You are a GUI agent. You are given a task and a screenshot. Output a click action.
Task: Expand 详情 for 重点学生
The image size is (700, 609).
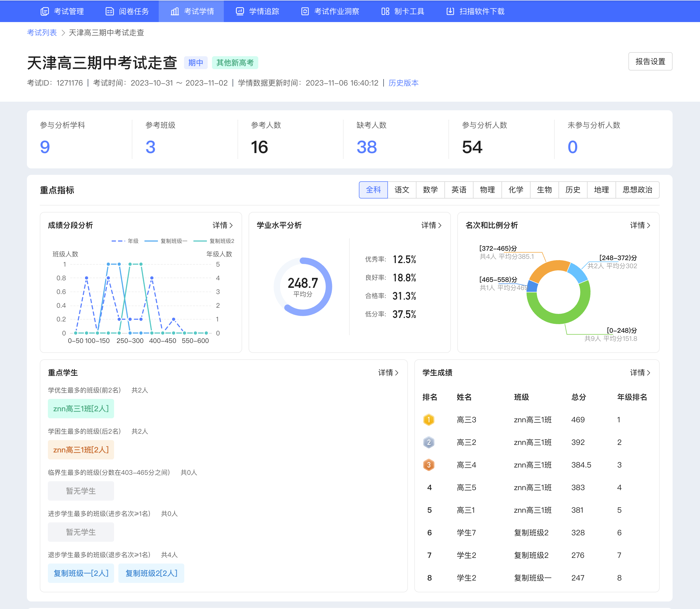pyautogui.click(x=388, y=373)
